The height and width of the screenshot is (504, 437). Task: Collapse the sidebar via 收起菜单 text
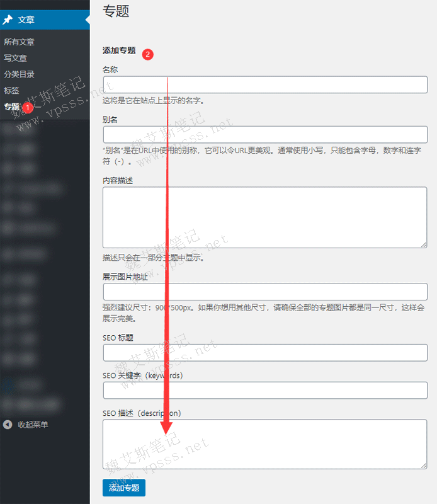[33, 425]
